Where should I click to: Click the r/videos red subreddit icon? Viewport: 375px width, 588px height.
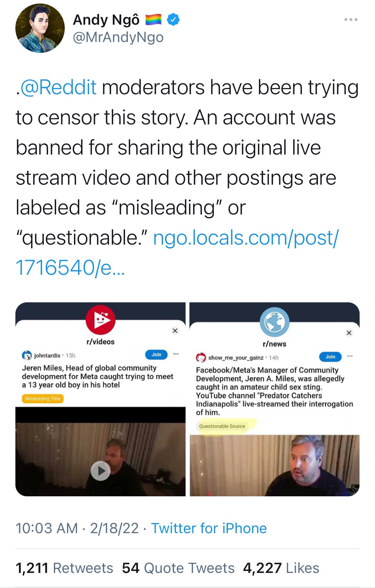[100, 320]
